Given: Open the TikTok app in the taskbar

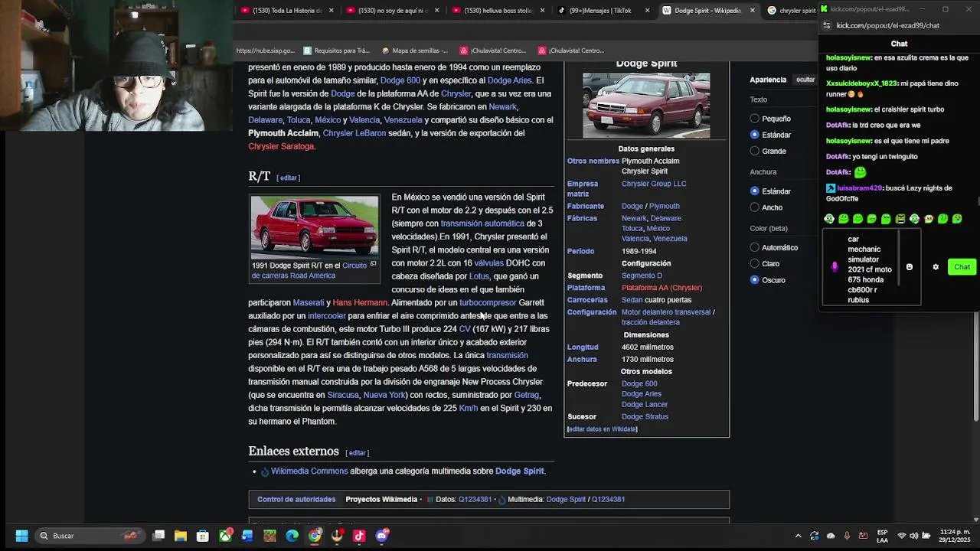Looking at the screenshot, I should tap(359, 536).
